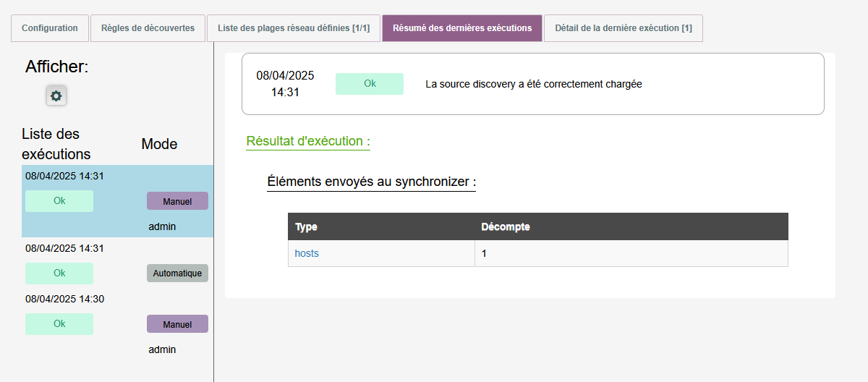Click Résumé des dernières exécutions tab
868x382 pixels.
pyautogui.click(x=462, y=28)
